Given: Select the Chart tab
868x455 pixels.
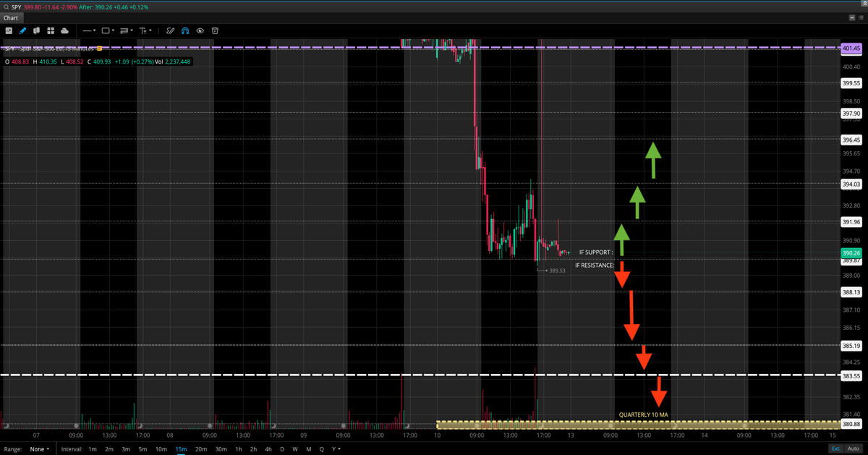Looking at the screenshot, I should [x=11, y=17].
